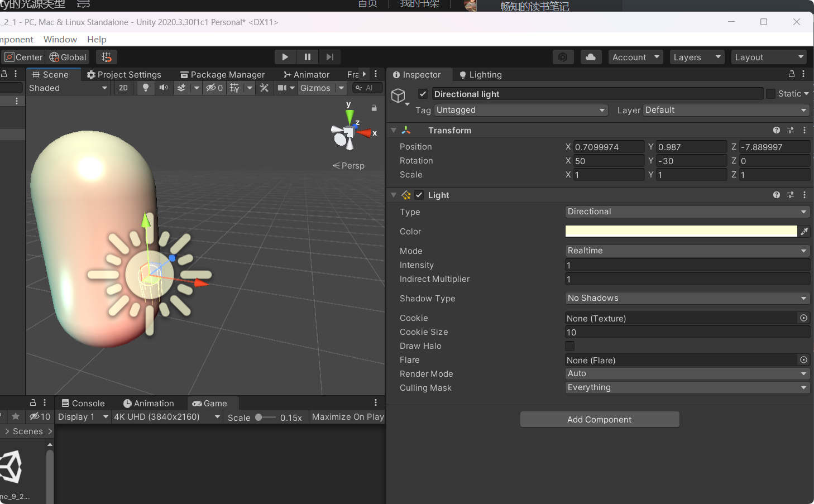Switch to the Lighting tab

click(x=481, y=74)
